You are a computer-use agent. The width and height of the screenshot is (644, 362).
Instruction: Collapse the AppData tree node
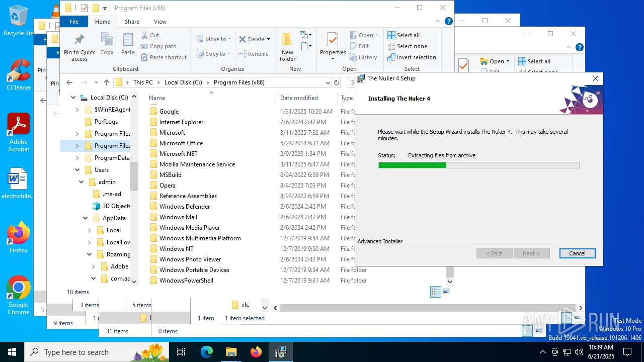tap(85, 218)
